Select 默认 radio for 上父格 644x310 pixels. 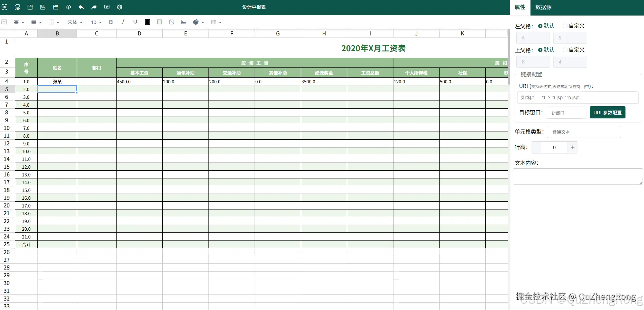pyautogui.click(x=546, y=50)
